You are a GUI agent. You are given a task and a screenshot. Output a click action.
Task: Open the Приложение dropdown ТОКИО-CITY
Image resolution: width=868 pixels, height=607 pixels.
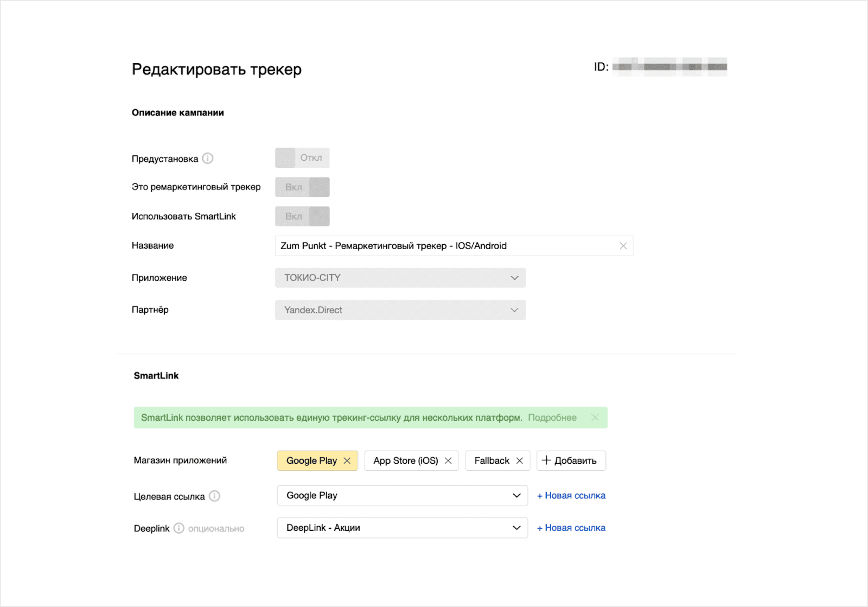point(400,278)
